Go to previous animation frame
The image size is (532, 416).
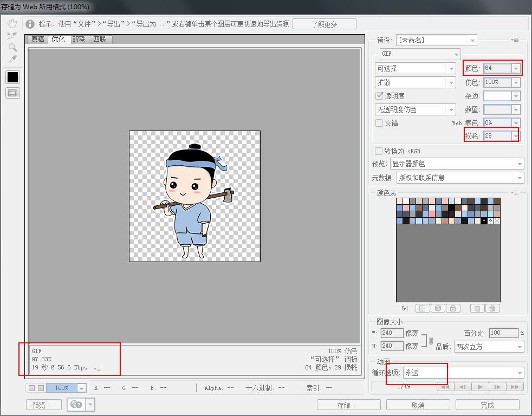[x=462, y=387]
